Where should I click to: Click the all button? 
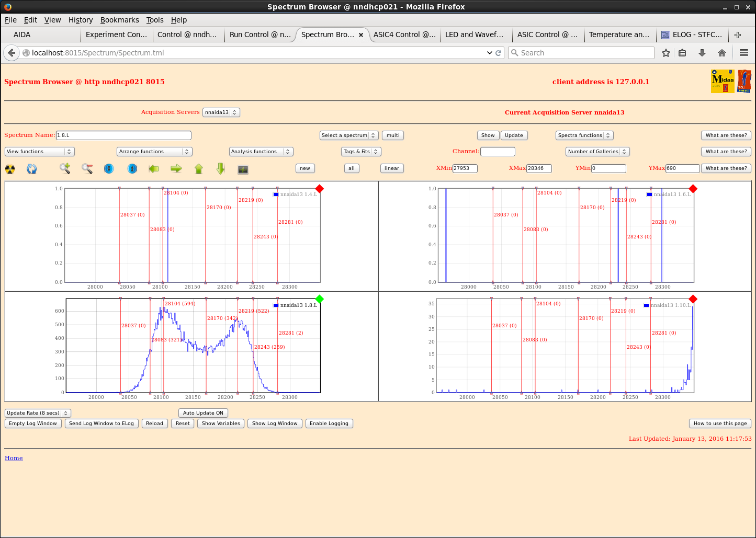352,168
